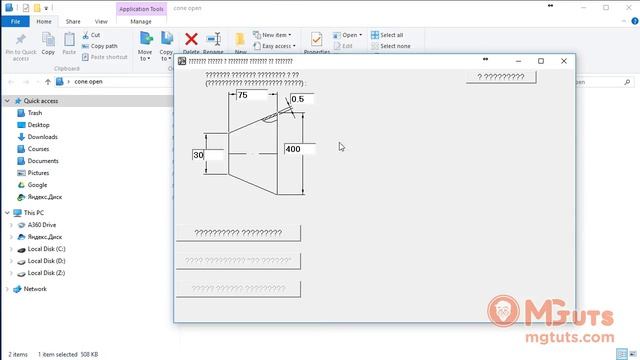Switch to the Home ribbon tab
Screen dimensions: 640x360
coord(44,22)
